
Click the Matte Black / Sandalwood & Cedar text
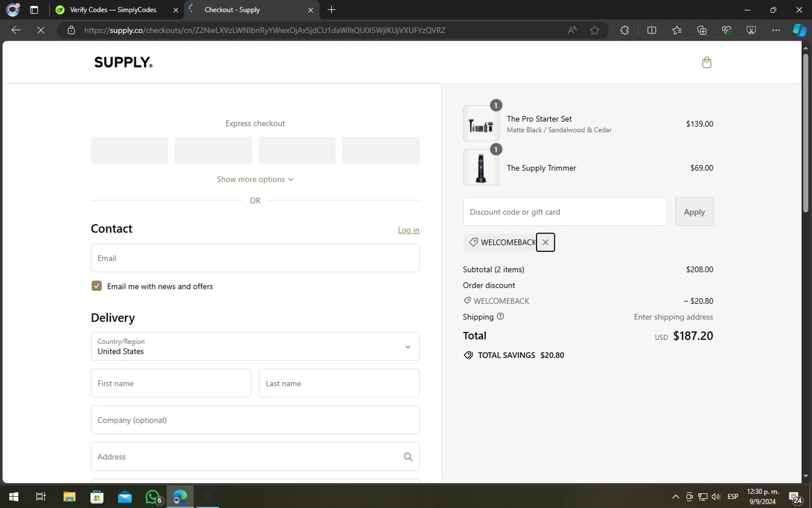click(x=559, y=130)
